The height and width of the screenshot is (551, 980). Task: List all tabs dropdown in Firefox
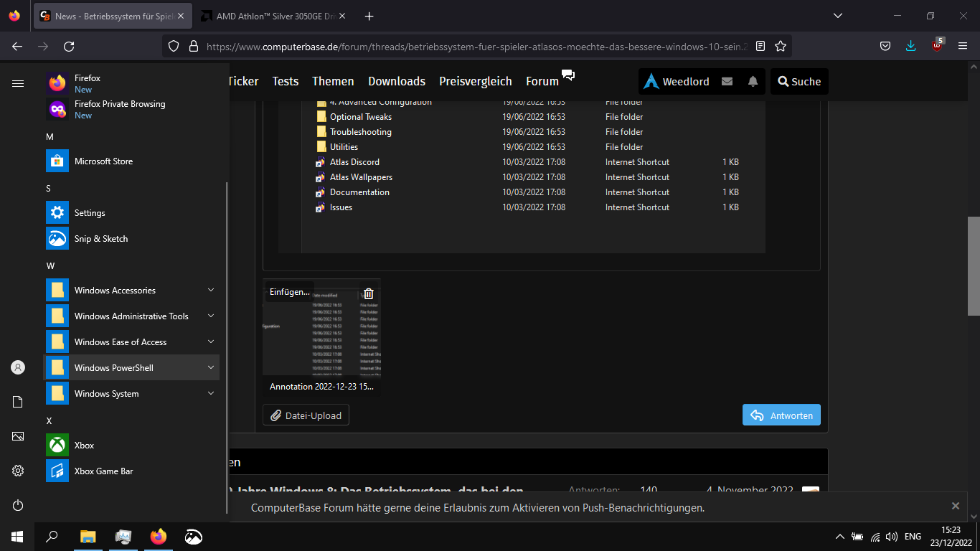(838, 16)
